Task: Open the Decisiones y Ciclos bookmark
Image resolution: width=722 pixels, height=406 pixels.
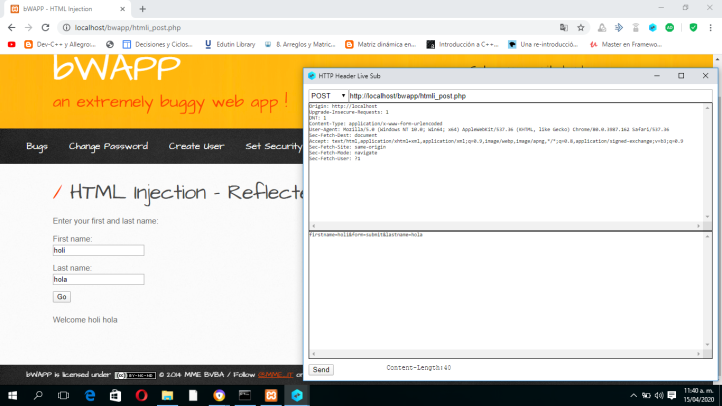Action: coord(157,45)
